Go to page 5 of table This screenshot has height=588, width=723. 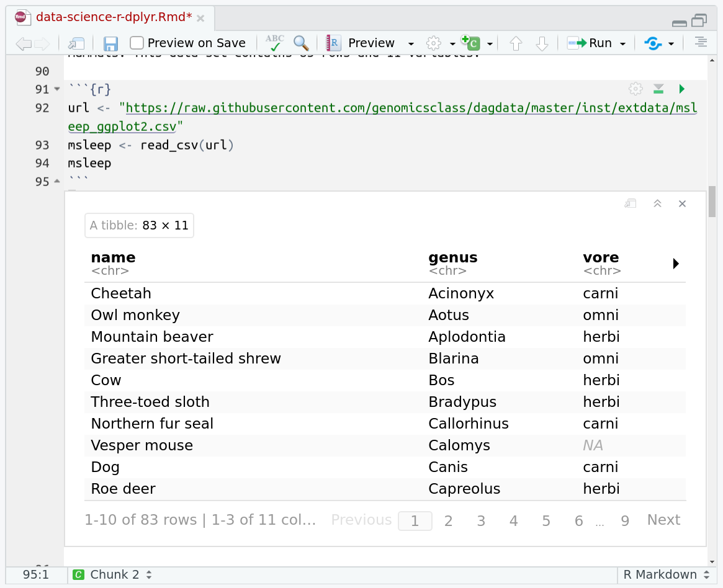(546, 521)
